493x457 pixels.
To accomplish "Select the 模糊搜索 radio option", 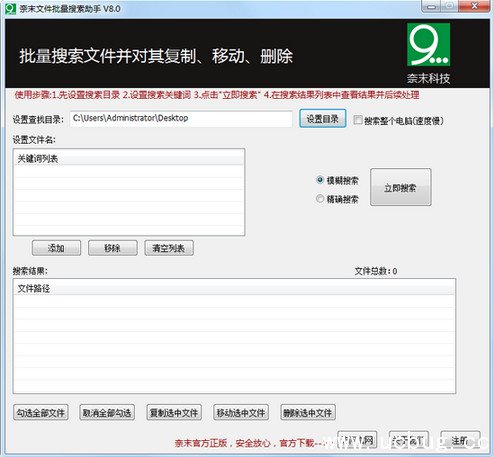I will point(320,180).
